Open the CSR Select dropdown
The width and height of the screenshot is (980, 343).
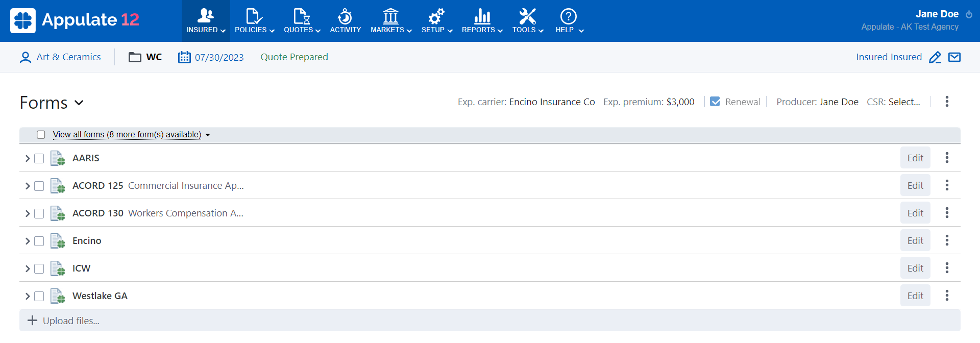[x=904, y=102]
